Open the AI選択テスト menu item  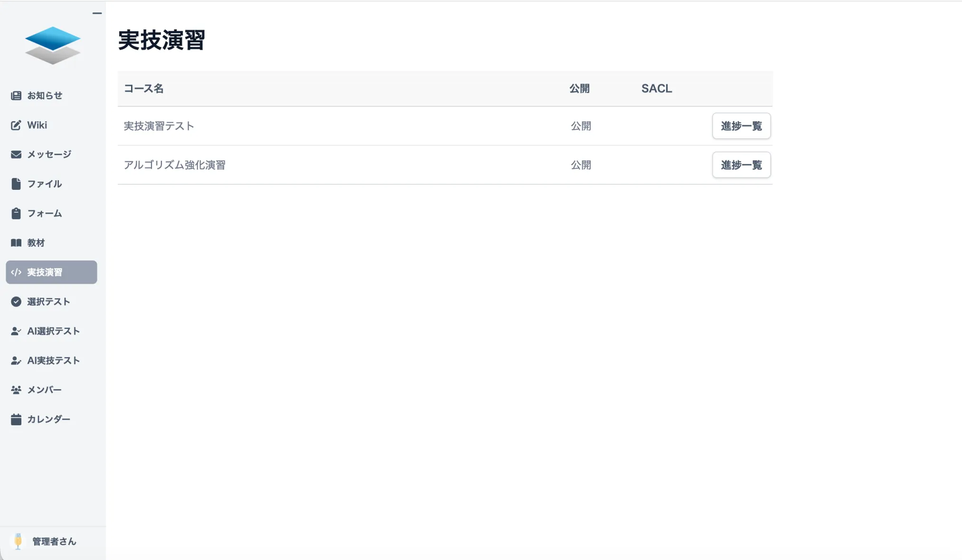pos(52,331)
